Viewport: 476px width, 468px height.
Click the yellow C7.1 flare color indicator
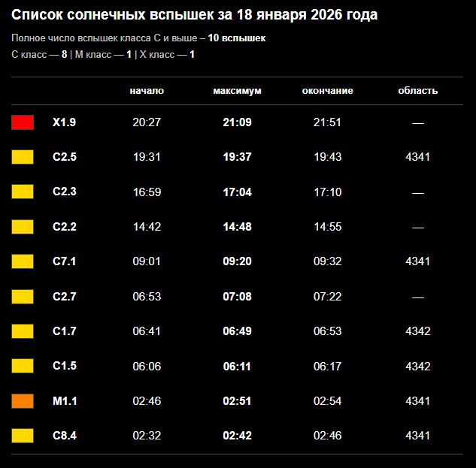pos(23,261)
